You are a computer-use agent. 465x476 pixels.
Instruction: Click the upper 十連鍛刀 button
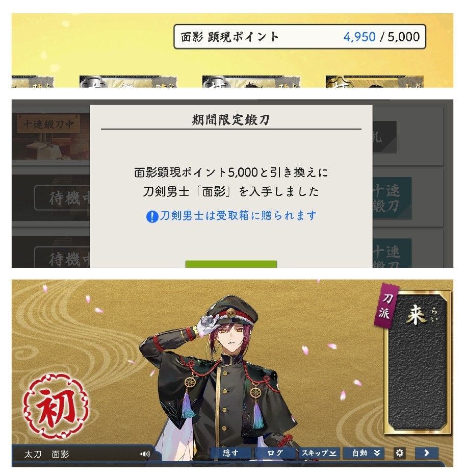click(x=392, y=198)
